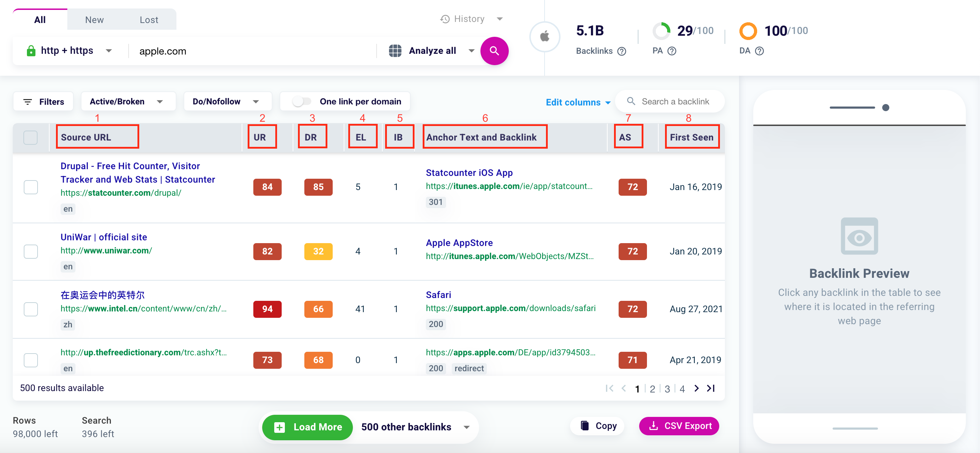The image size is (980, 453).
Task: Toggle One link per domain switch
Action: (x=302, y=102)
